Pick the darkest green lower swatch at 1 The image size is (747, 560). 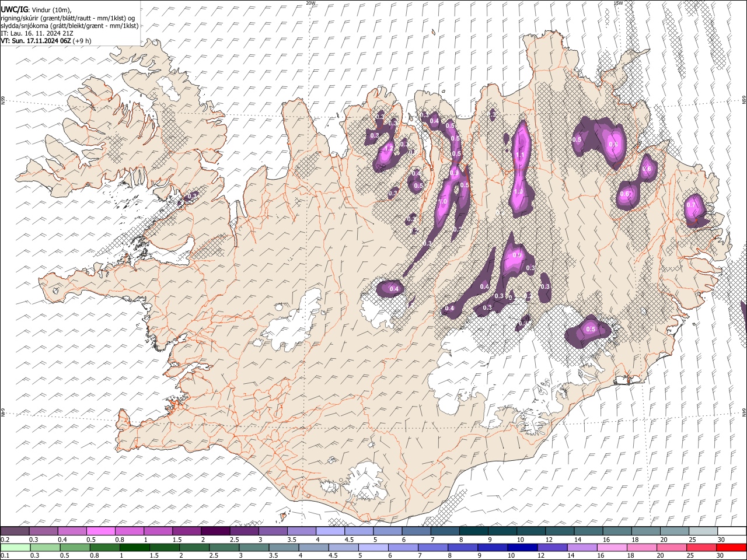click(x=134, y=547)
